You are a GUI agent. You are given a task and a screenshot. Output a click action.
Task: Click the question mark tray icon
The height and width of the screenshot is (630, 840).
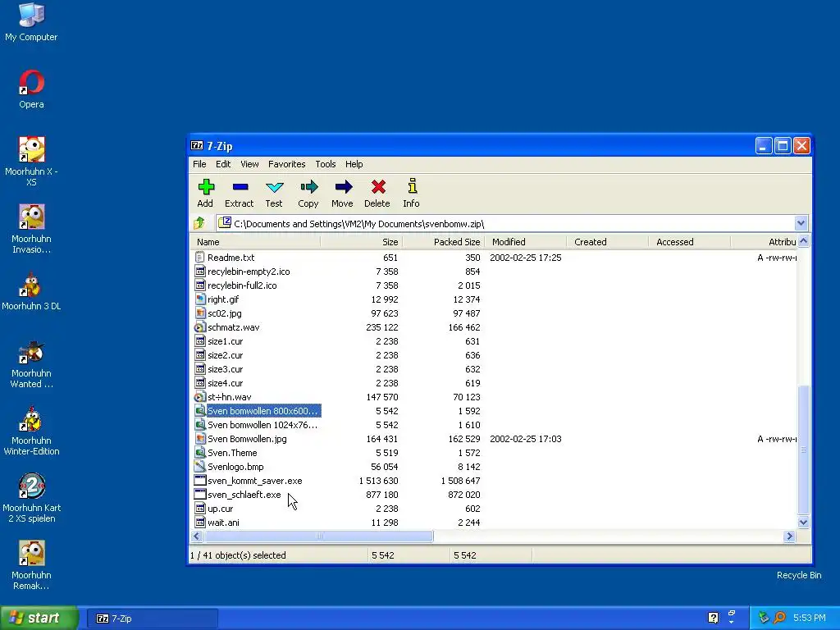click(x=713, y=618)
